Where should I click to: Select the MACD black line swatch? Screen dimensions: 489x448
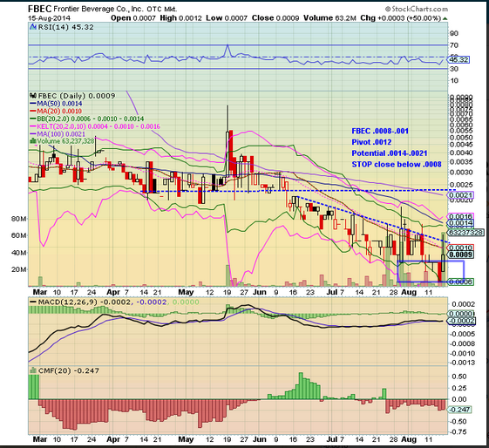pyautogui.click(x=33, y=302)
